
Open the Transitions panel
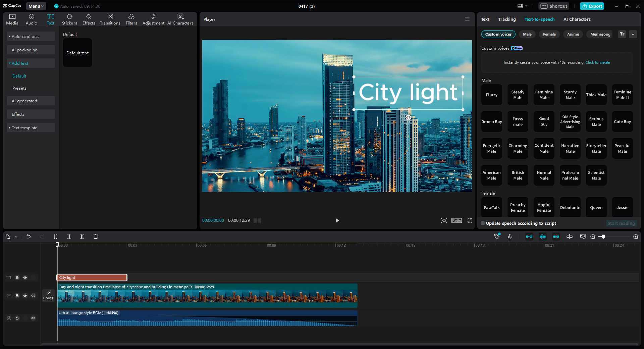(110, 19)
